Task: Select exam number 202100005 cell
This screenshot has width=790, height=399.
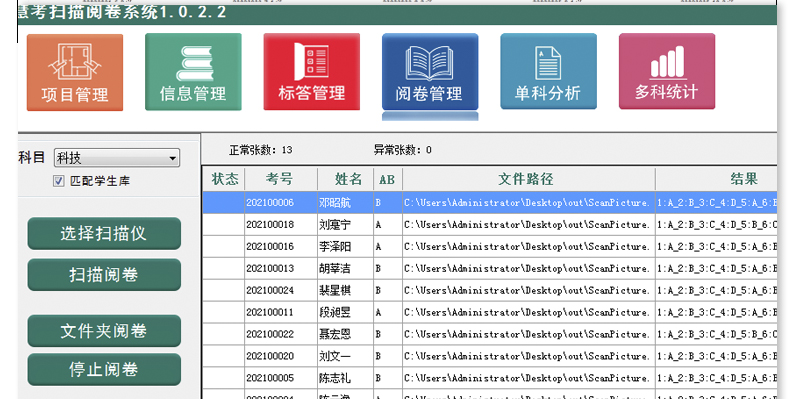Action: (x=281, y=378)
